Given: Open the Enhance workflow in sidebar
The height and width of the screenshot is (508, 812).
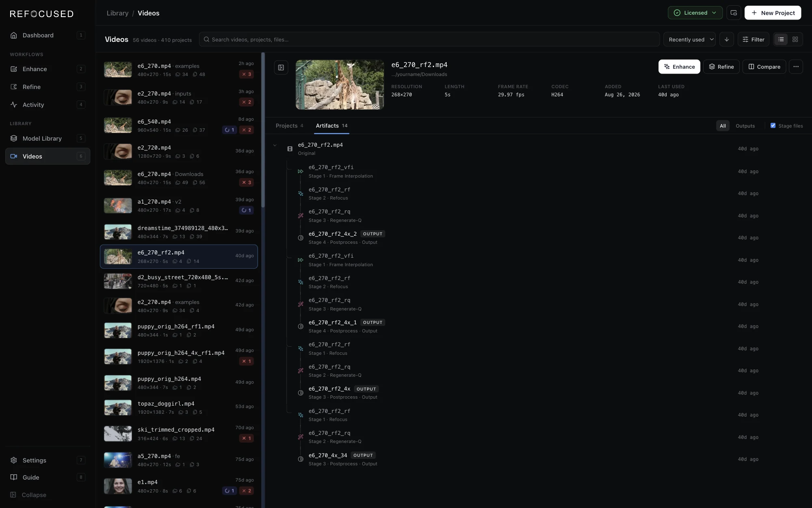Looking at the screenshot, I should coord(48,69).
